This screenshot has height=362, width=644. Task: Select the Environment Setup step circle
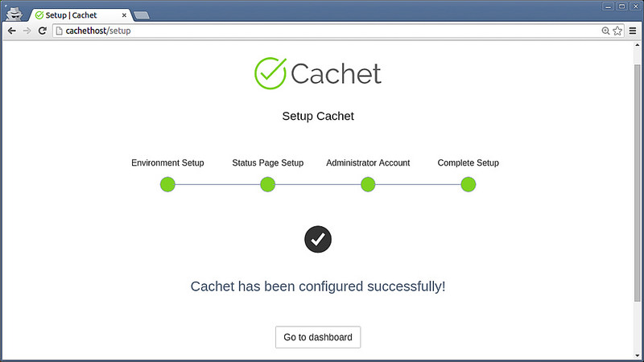[x=167, y=184]
